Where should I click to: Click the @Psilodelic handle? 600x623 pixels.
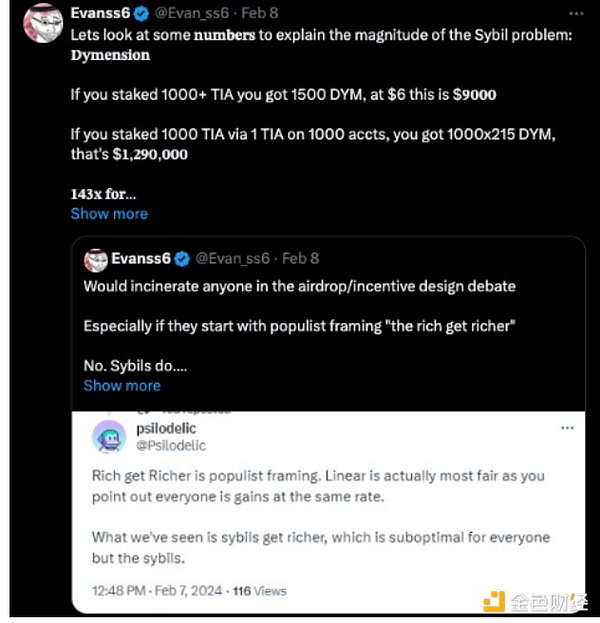click(x=169, y=444)
